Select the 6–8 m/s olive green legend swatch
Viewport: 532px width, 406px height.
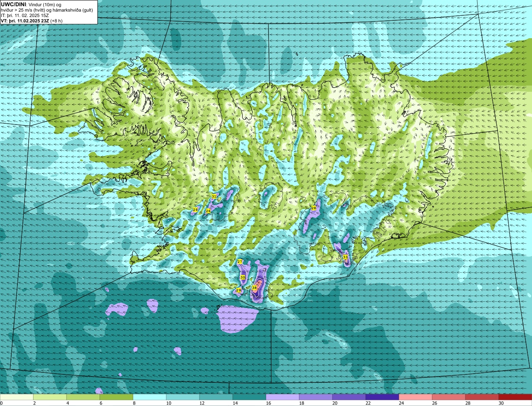click(116, 397)
